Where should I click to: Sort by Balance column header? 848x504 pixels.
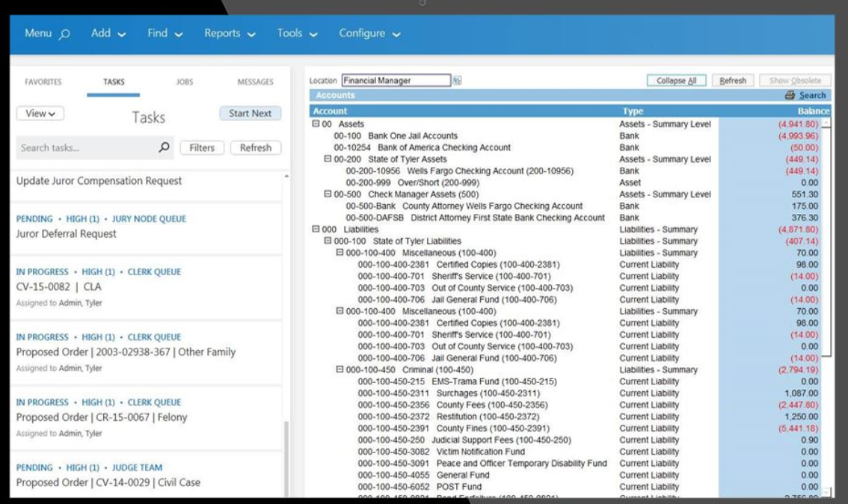point(814,111)
